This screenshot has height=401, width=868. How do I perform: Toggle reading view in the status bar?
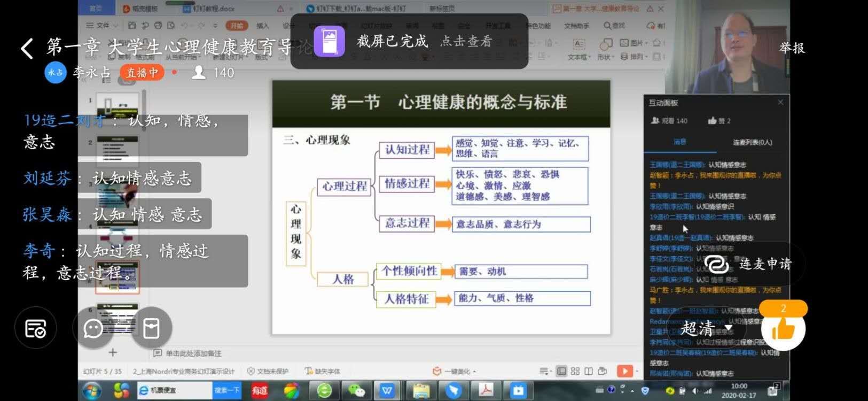(589, 371)
